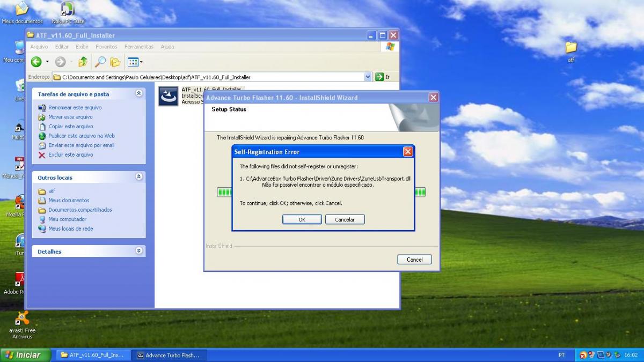
Task: Open Meus documentos link in Outros locais
Action: (x=69, y=201)
